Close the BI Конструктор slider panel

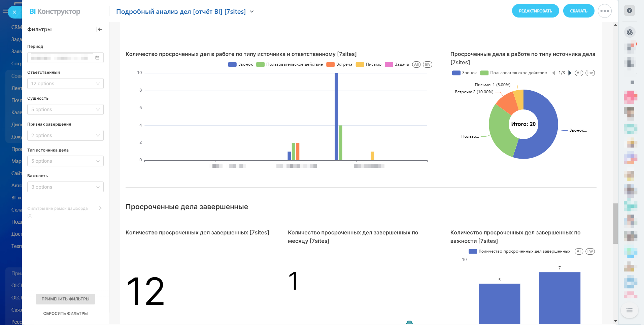pos(14,12)
